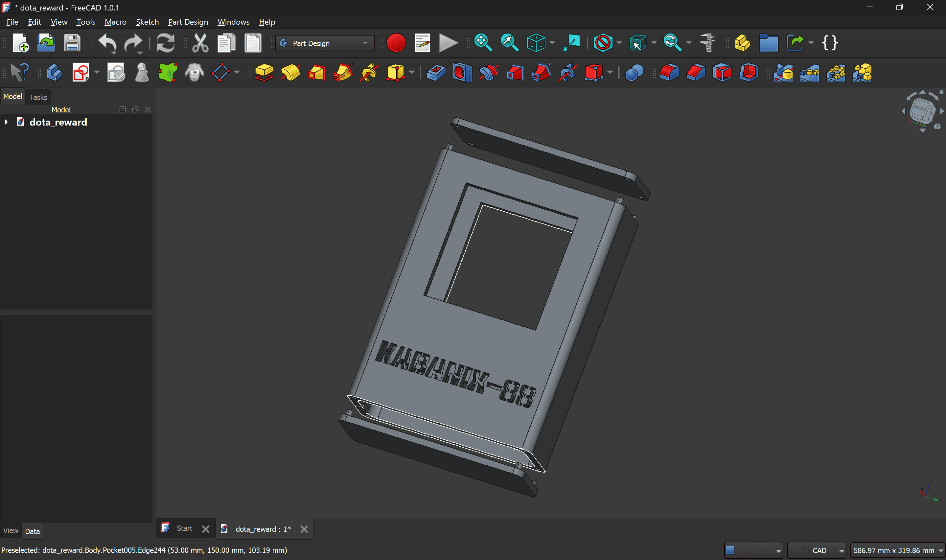Open the dimension units dropdown in status bar
The height and width of the screenshot is (560, 946).
point(897,550)
